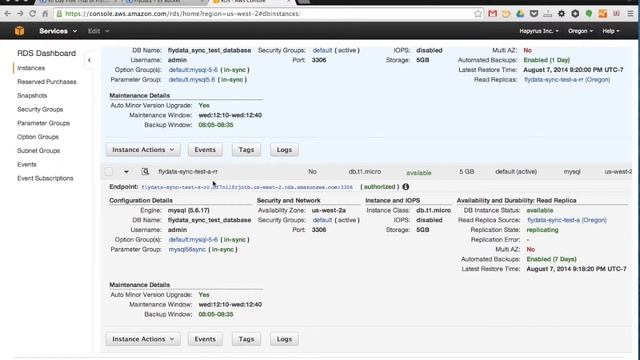The image size is (640, 360).
Task: Click the upper Events button
Action: click(205, 150)
